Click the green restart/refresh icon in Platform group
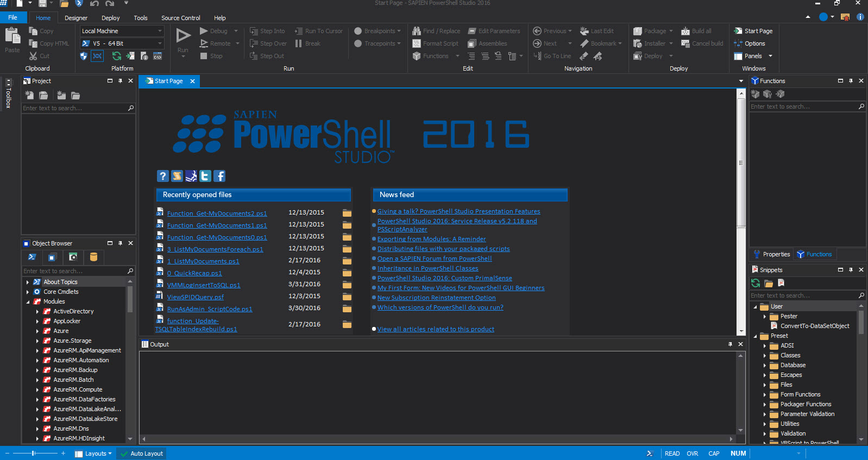Image resolution: width=868 pixels, height=460 pixels. coord(117,56)
